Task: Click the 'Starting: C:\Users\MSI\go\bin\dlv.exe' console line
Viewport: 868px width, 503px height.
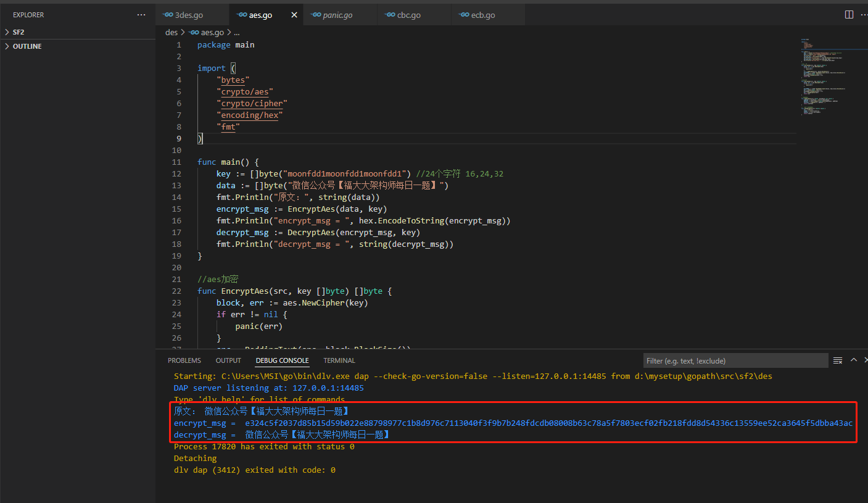Action: 473,376
